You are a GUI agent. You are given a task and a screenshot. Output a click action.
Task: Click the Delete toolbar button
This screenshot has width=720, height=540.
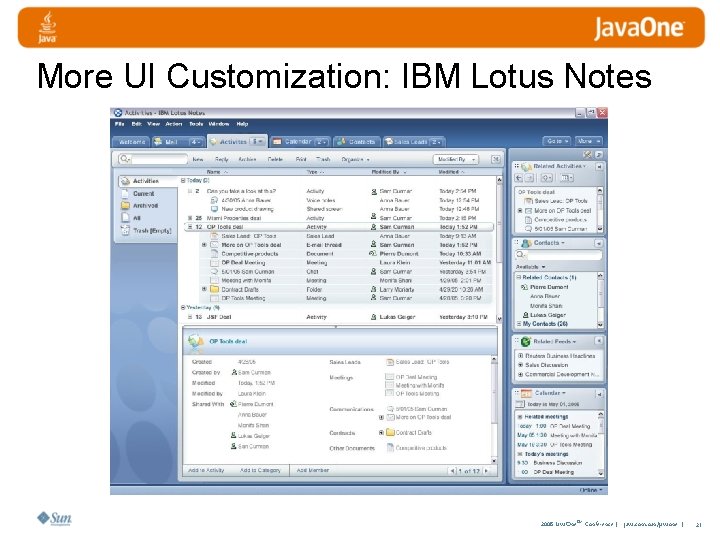click(x=275, y=159)
